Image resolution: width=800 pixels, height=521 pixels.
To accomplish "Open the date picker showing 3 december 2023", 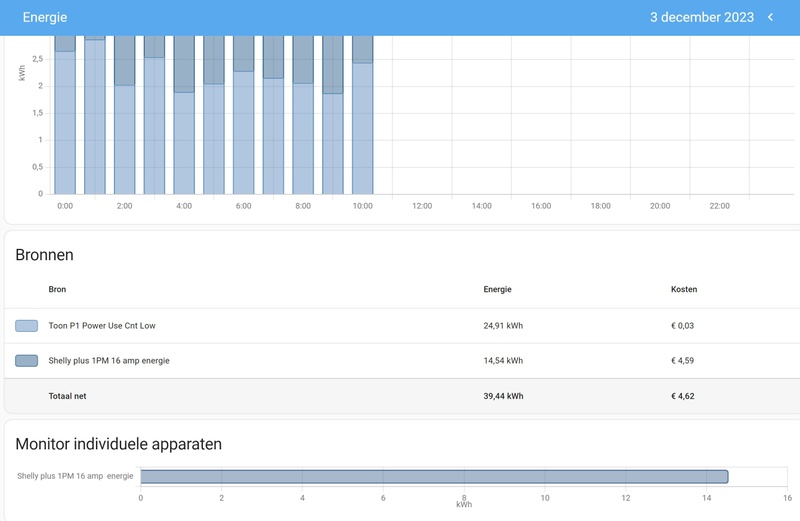I will 702,17.
